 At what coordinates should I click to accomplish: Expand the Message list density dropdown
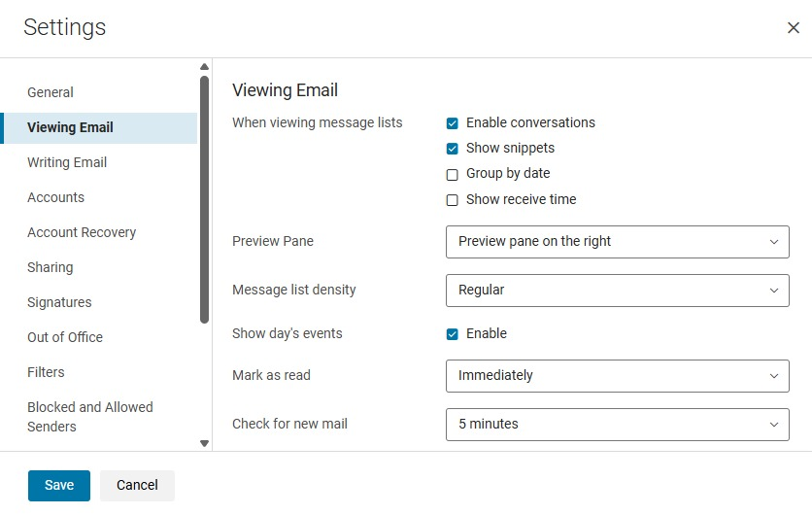[617, 291]
